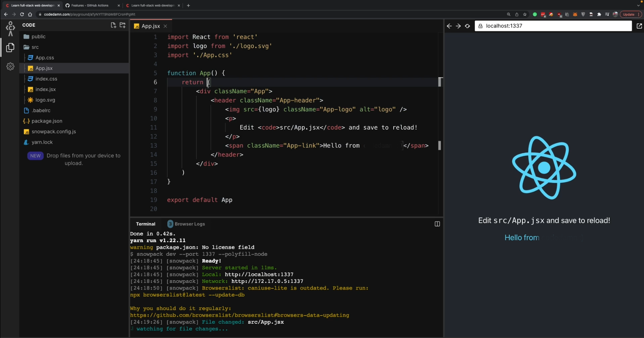The height and width of the screenshot is (338, 644).
Task: Click the Chrome Update button
Action: tap(631, 15)
